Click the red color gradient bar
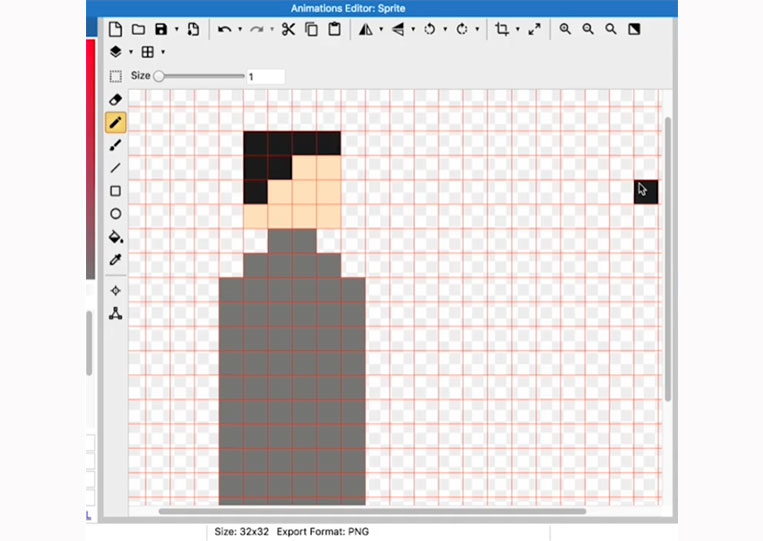The height and width of the screenshot is (541, 763). coord(91,159)
